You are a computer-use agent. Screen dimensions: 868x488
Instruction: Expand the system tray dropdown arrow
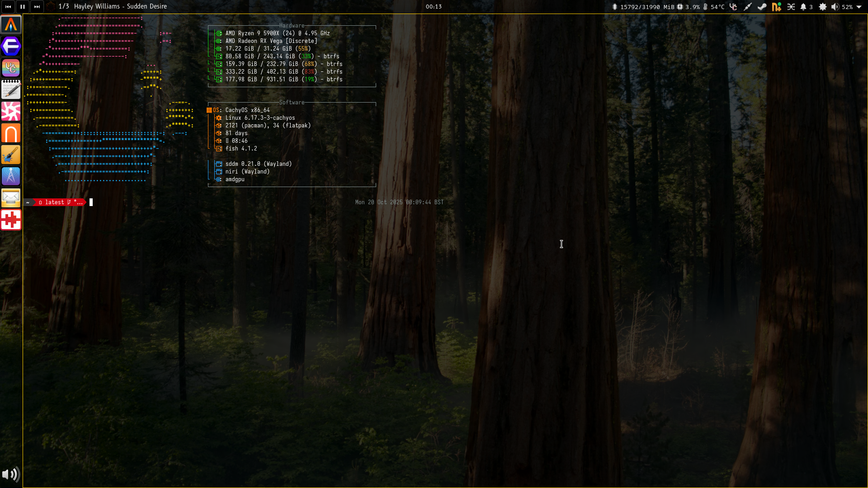859,7
